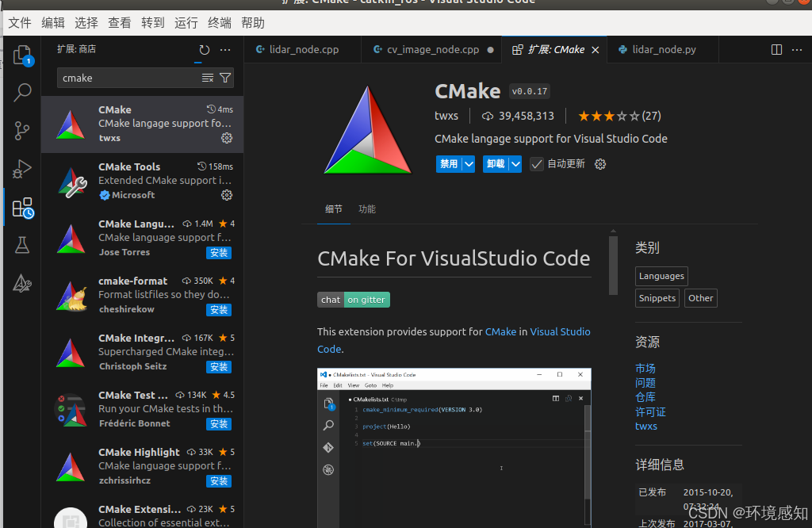The height and width of the screenshot is (528, 812).
Task: Open the View menu
Action: point(119,23)
